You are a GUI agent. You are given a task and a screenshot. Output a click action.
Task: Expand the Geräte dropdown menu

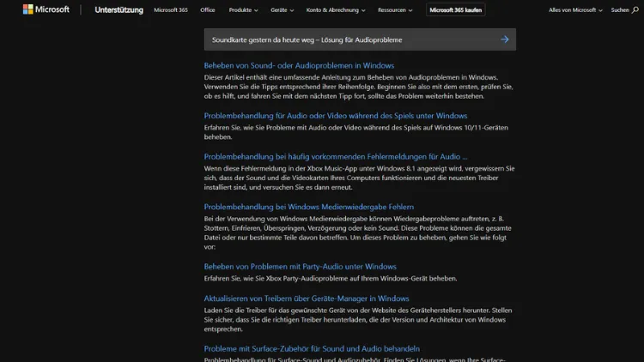click(282, 10)
